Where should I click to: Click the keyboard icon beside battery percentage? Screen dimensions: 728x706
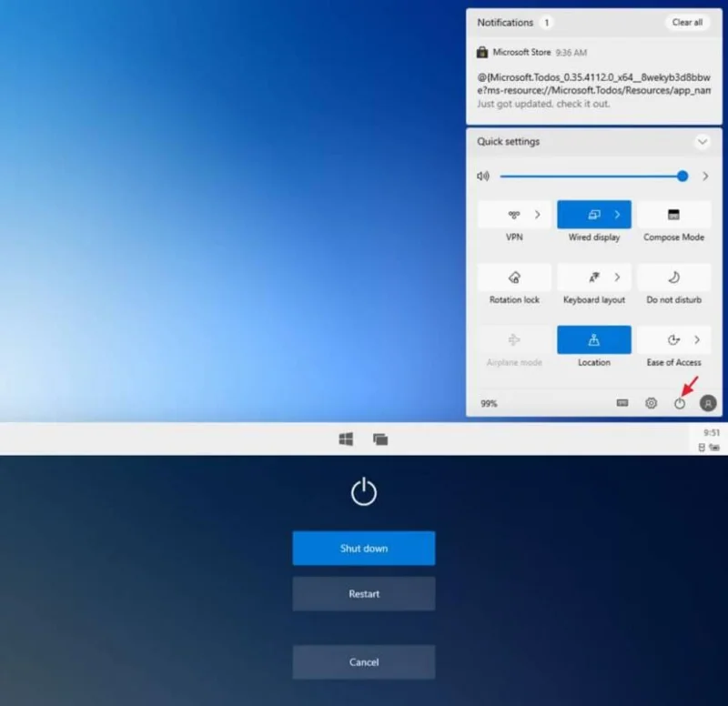click(x=622, y=402)
